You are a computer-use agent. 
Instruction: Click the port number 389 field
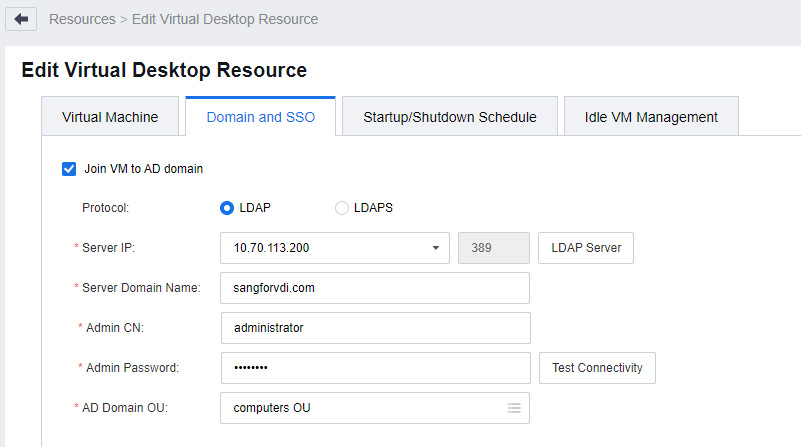point(493,248)
